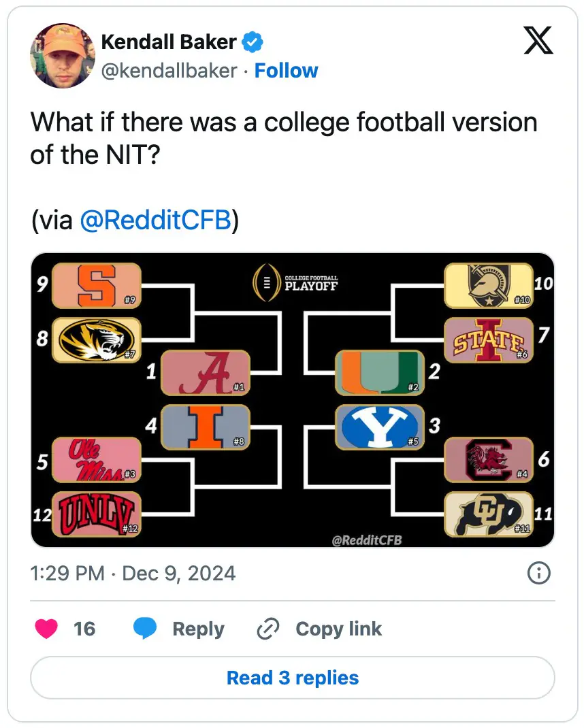Open the Kendall Baker display name
Screen dimensions: 584x728
169,42
